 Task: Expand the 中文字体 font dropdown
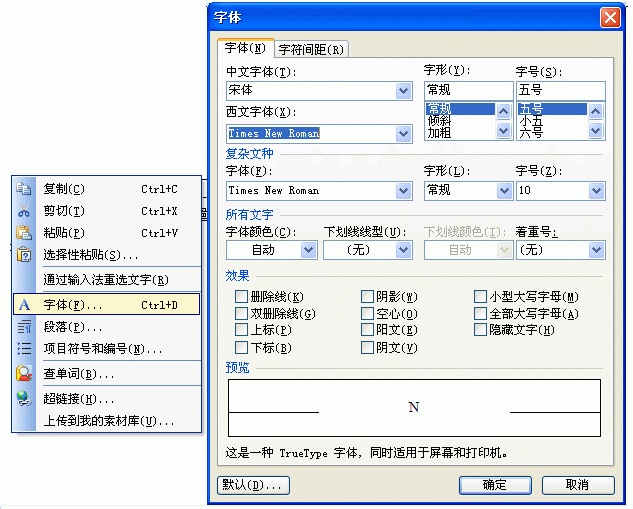click(x=404, y=91)
